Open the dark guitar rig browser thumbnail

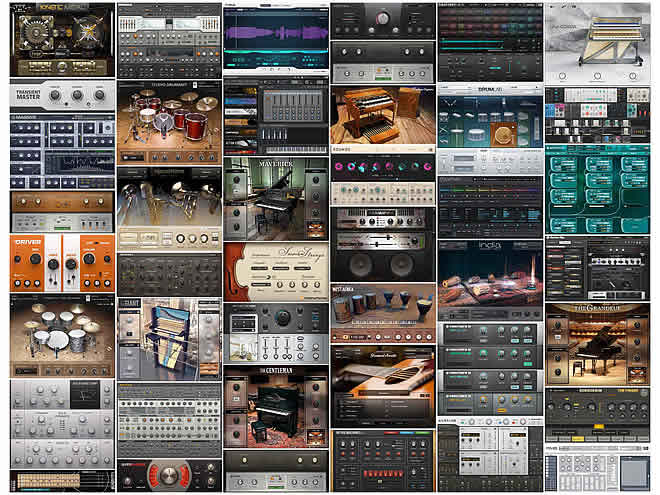point(597,269)
